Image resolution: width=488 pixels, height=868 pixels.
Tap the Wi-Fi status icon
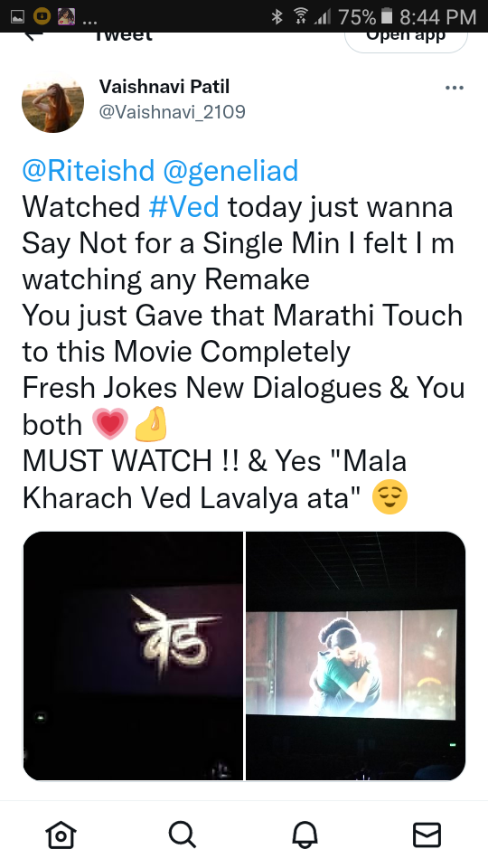pos(301,16)
